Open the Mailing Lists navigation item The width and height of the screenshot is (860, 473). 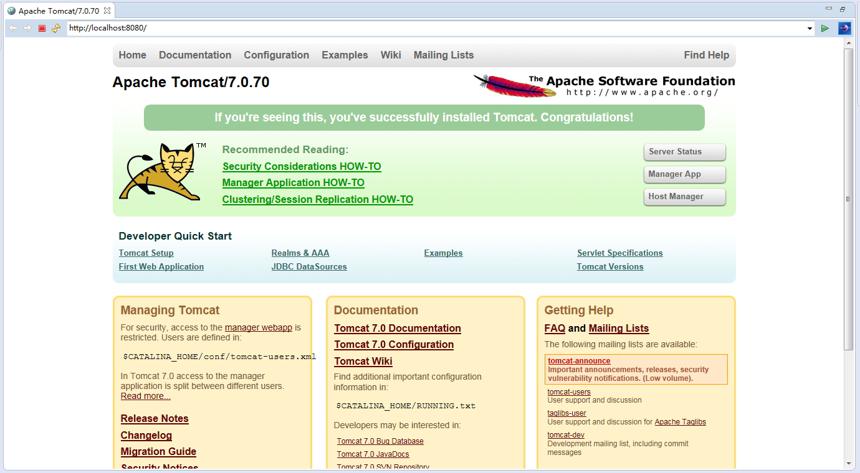click(x=443, y=55)
